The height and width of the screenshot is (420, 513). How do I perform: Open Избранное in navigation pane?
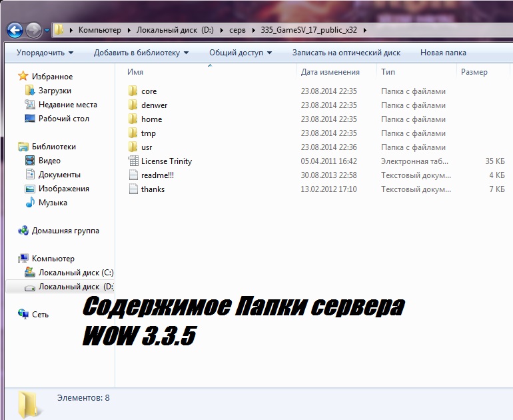(53, 77)
